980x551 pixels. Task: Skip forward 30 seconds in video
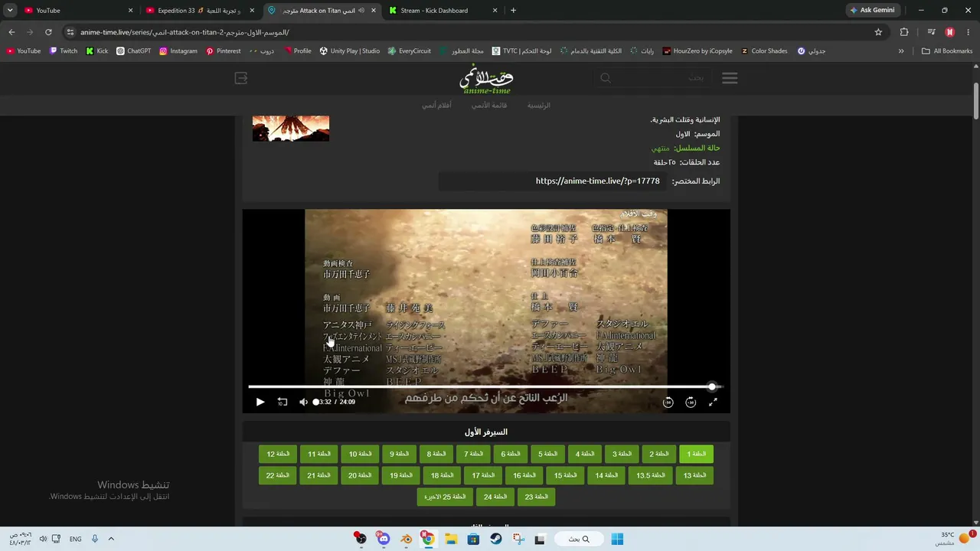(691, 402)
